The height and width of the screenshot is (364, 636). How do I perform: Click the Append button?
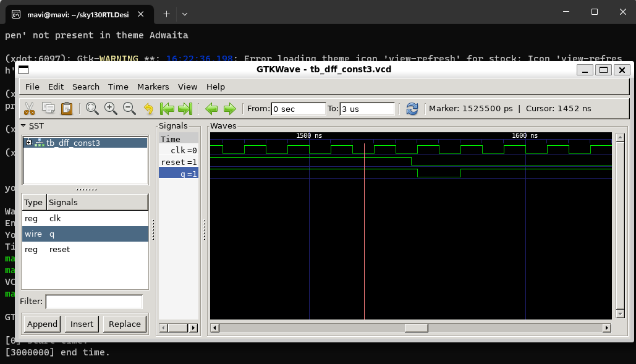[x=41, y=323]
